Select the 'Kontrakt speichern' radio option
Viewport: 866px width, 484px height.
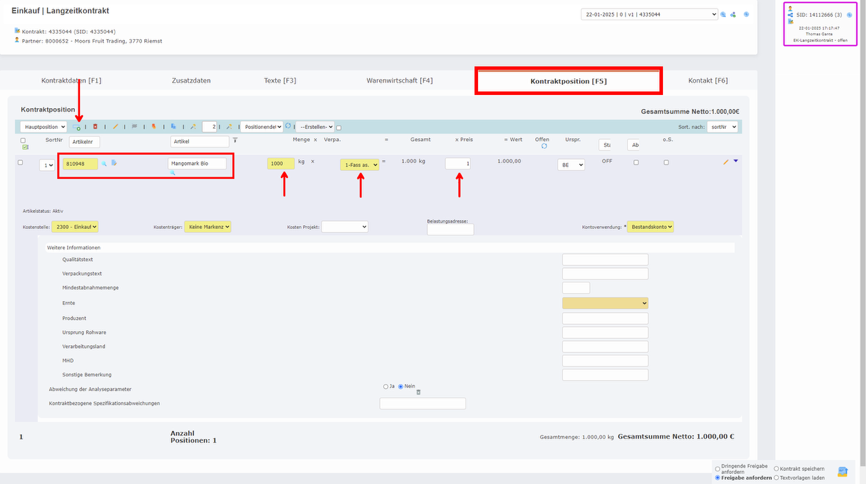776,468
